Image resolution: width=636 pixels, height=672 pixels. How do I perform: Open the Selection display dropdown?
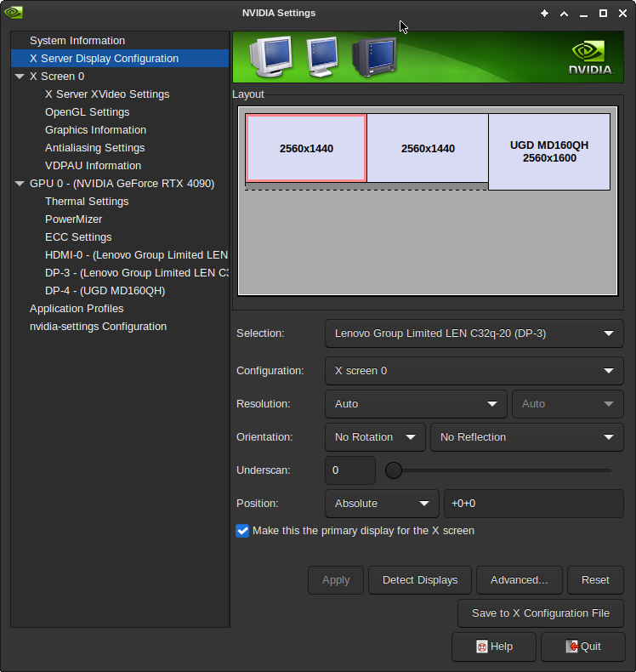click(474, 333)
